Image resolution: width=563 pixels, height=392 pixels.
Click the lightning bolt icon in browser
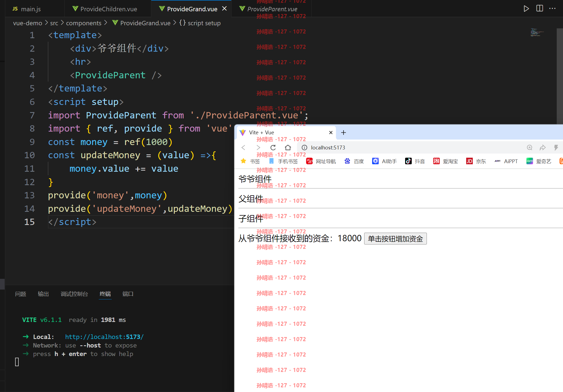click(x=556, y=148)
